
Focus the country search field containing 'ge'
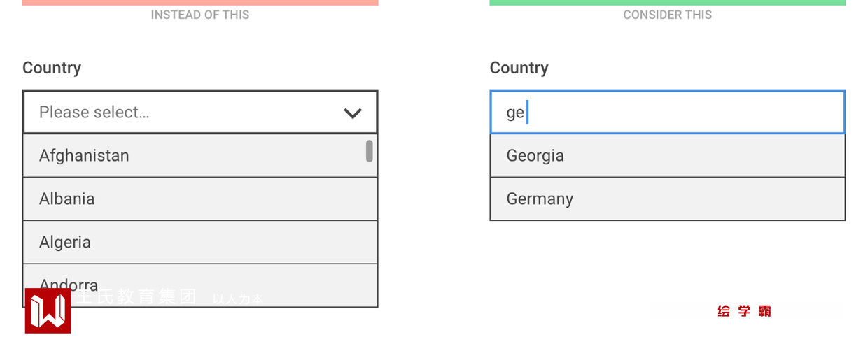coord(667,112)
